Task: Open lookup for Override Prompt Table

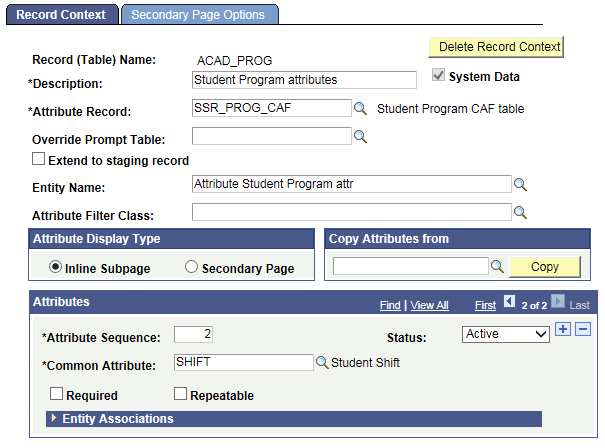Action: pyautogui.click(x=360, y=137)
